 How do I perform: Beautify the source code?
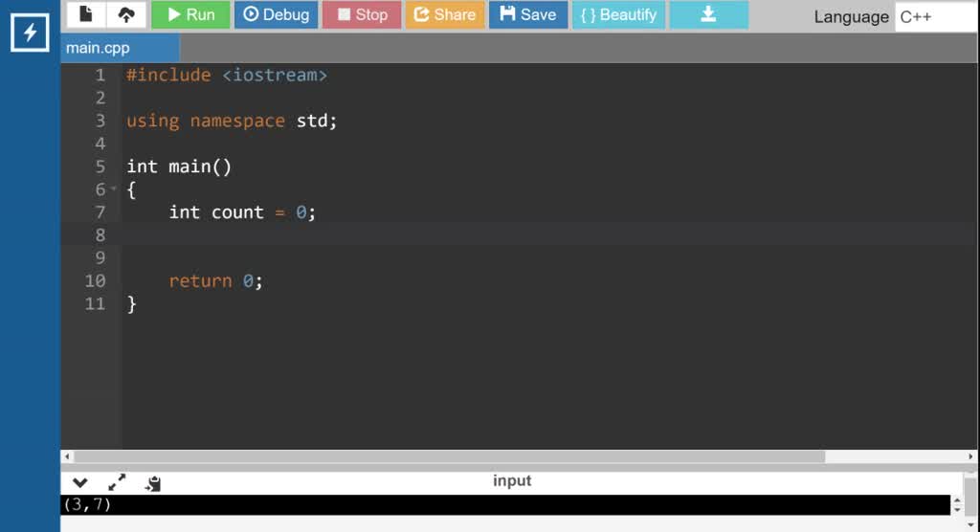tap(618, 14)
